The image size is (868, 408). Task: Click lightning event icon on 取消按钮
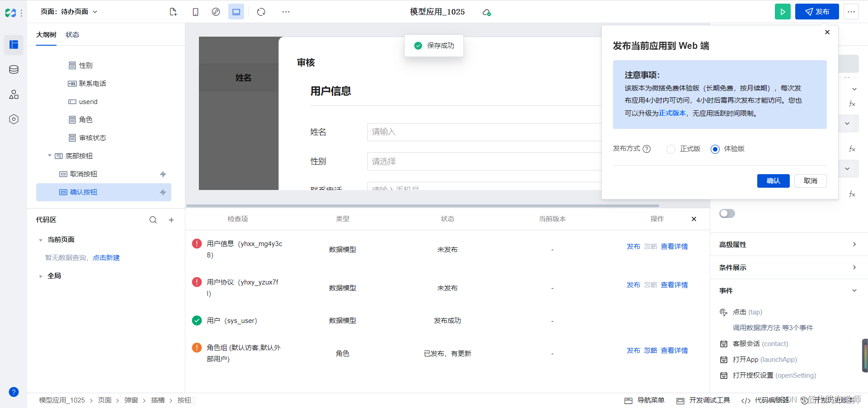(163, 174)
